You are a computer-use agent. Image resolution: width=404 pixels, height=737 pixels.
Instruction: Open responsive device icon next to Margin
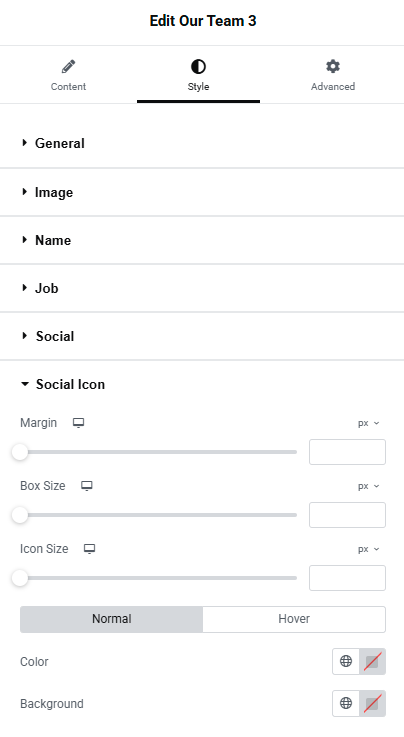pyautogui.click(x=78, y=423)
